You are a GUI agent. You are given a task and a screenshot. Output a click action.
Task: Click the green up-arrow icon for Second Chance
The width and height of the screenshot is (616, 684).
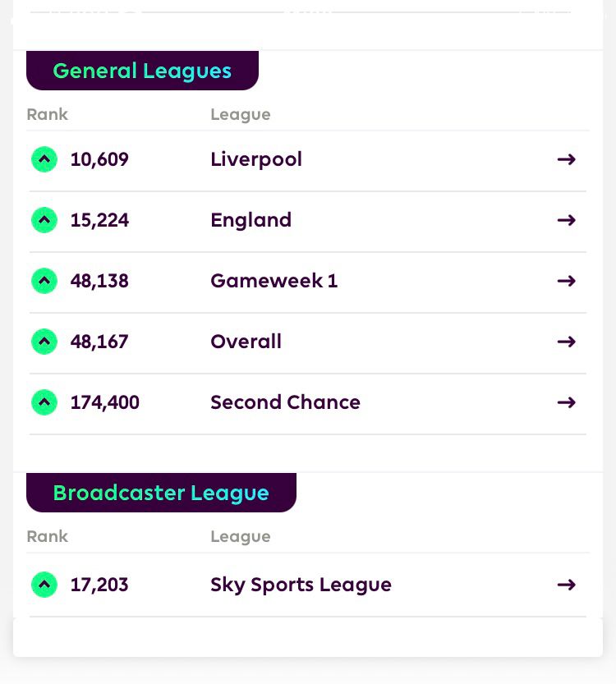coord(44,402)
